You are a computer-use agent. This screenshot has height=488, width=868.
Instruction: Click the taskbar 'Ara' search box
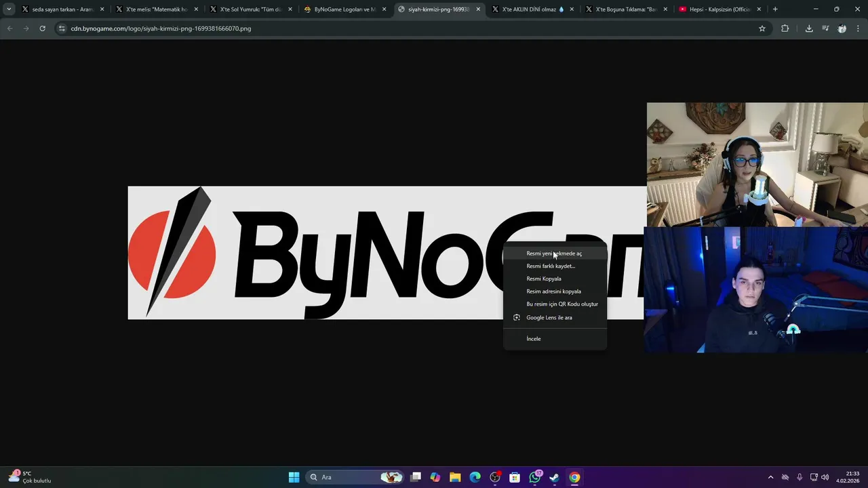point(355,477)
